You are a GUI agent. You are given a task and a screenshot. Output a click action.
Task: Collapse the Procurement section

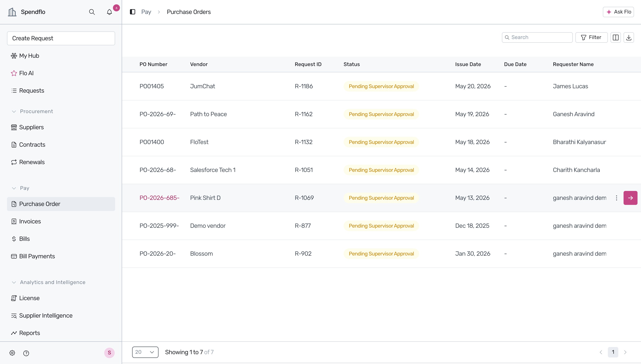pyautogui.click(x=32, y=112)
